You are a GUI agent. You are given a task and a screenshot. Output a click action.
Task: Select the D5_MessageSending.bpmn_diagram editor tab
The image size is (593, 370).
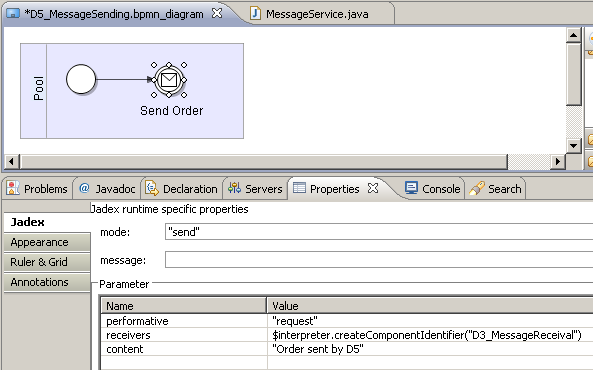click(113, 14)
